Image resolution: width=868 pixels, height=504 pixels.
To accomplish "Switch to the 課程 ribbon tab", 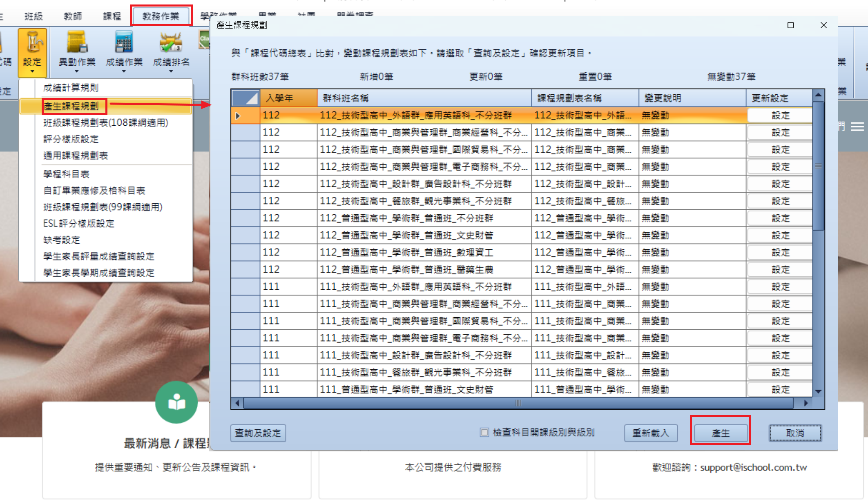I will click(112, 16).
